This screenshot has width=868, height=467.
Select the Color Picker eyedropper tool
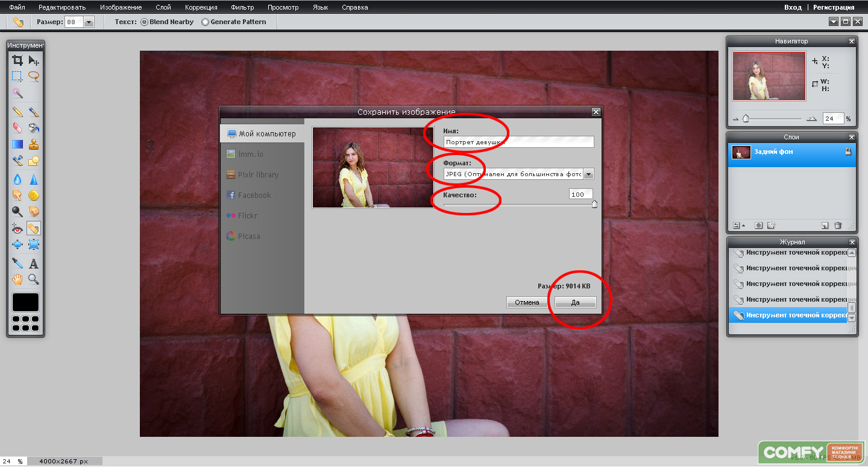coord(17,263)
